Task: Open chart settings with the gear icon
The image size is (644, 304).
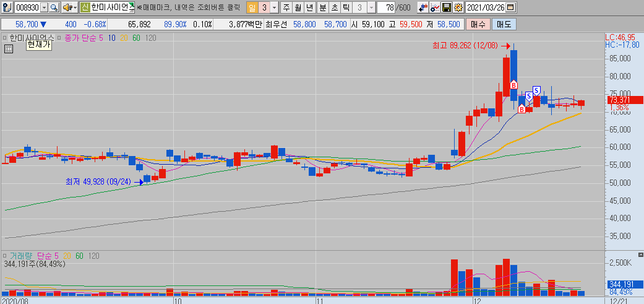Action: [458, 7]
